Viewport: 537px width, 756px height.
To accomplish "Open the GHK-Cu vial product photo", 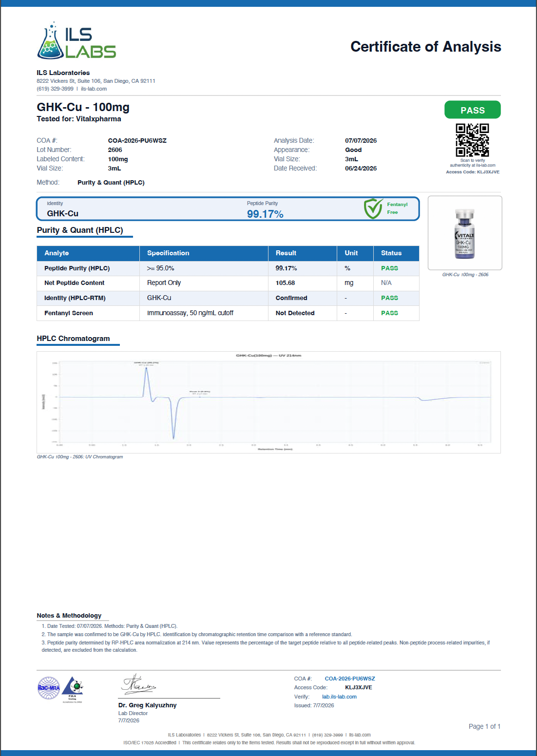I will [465, 233].
